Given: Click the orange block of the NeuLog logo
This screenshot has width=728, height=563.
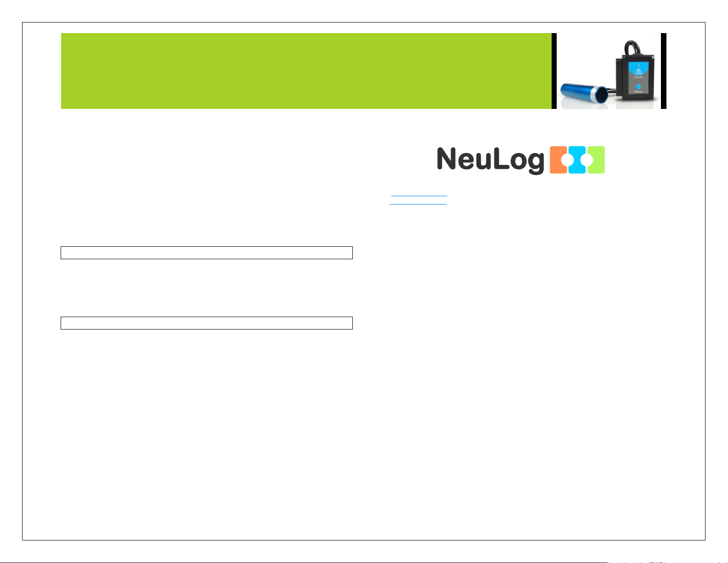Looking at the screenshot, I should tap(559, 160).
